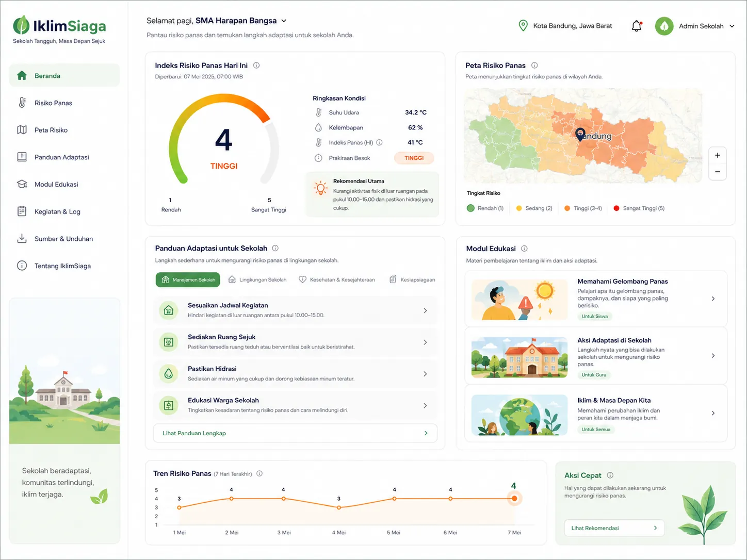Expand Sesuaikan Jadwal Kegiatan row chevron
The height and width of the screenshot is (560, 747).
point(425,310)
